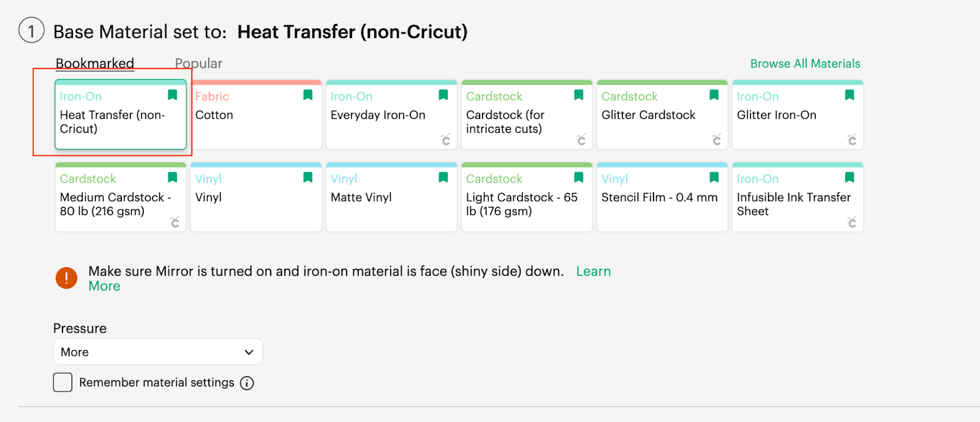Click bookmark icon on Glitter Cardstock tile

coord(714,95)
